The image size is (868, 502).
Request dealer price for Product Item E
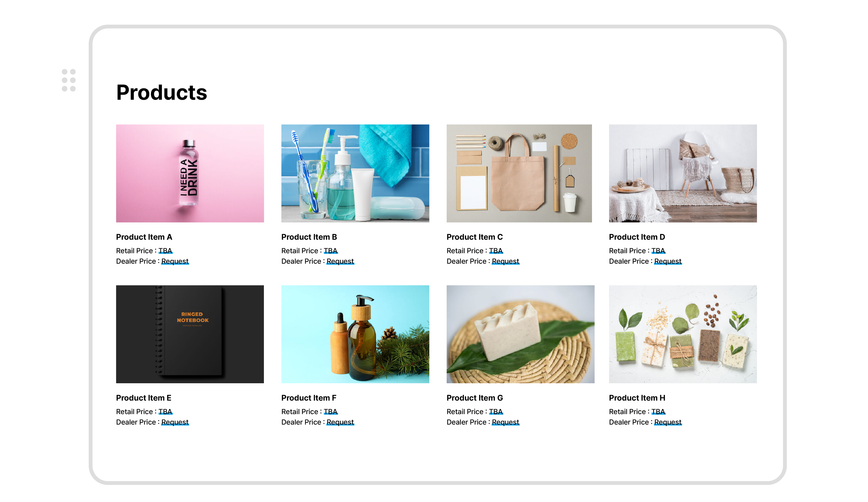(x=175, y=422)
